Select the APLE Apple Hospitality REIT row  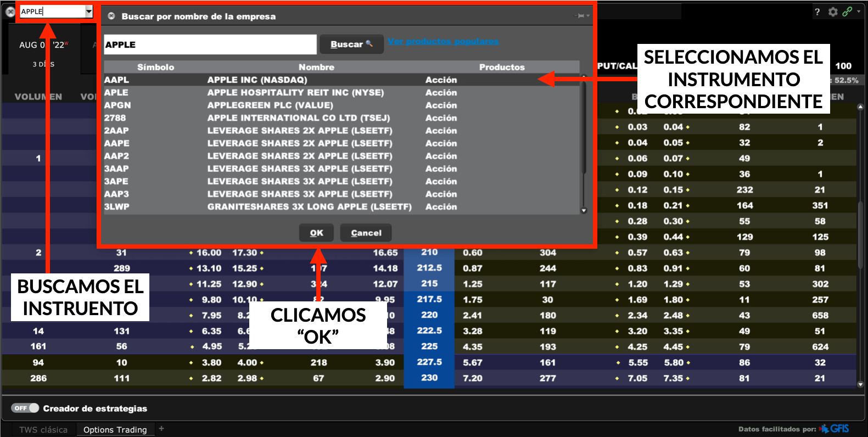(x=341, y=92)
